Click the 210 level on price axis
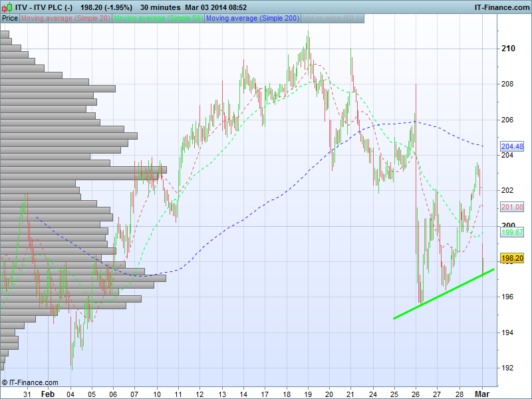This screenshot has height=399, width=532. click(x=509, y=49)
